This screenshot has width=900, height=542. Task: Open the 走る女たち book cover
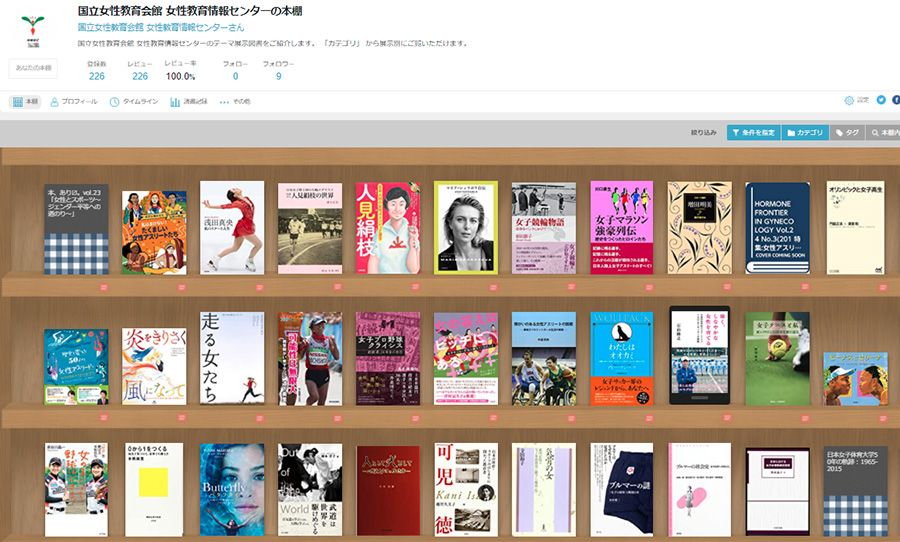(x=232, y=358)
